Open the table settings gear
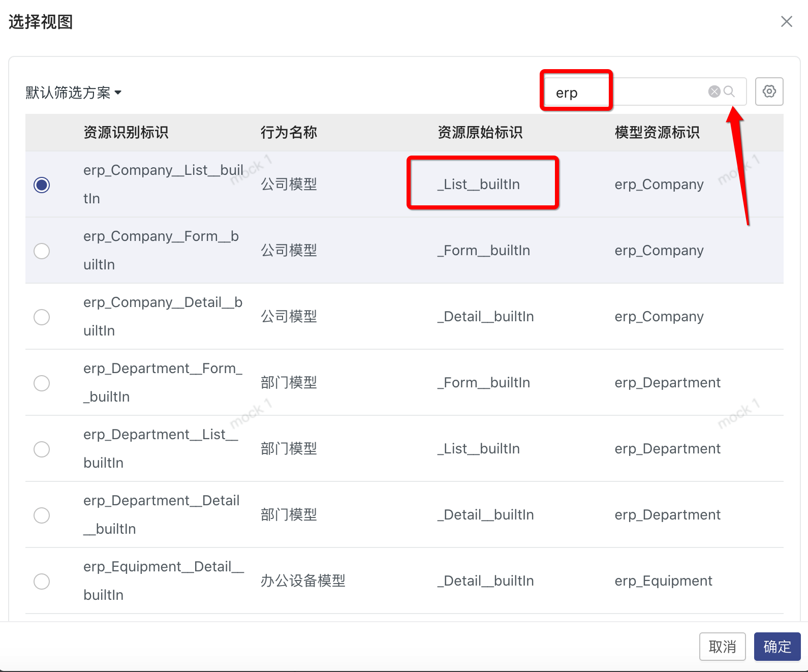 [769, 91]
